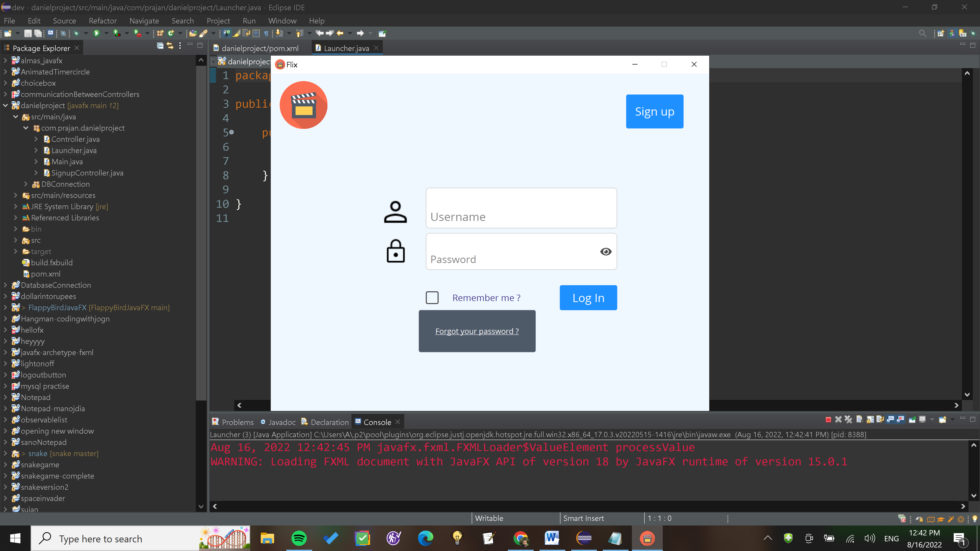Click the Sign up button
Viewport: 980px width, 551px height.
654,111
